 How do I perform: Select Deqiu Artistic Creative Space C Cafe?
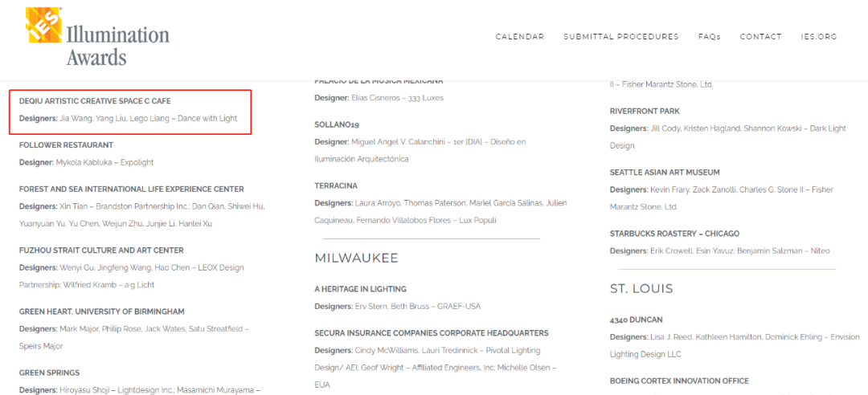pos(95,101)
